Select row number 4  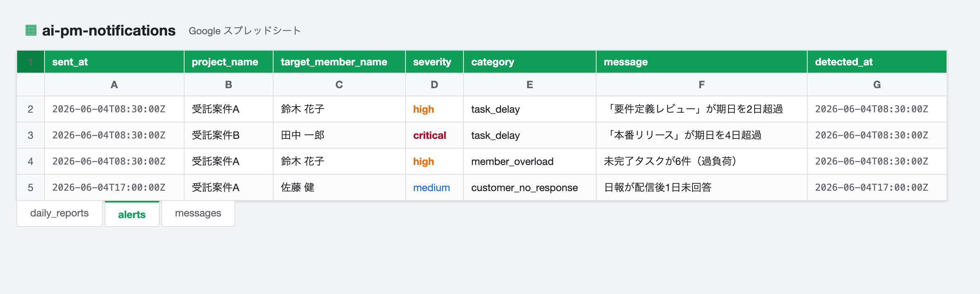click(x=31, y=161)
